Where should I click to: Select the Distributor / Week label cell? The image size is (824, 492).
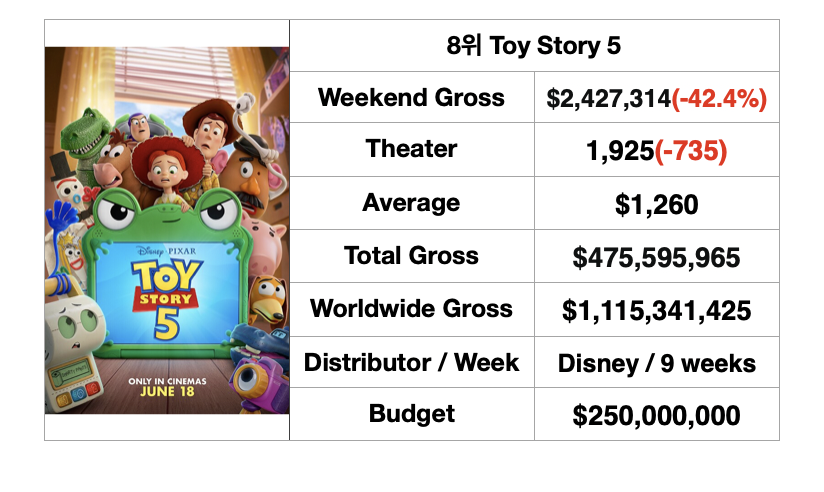coord(411,362)
